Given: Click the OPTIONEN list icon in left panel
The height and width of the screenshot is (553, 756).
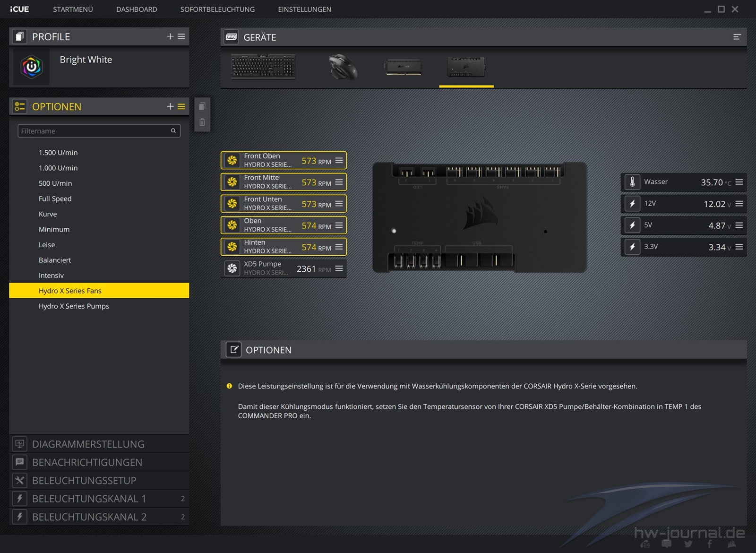Looking at the screenshot, I should pos(19,106).
